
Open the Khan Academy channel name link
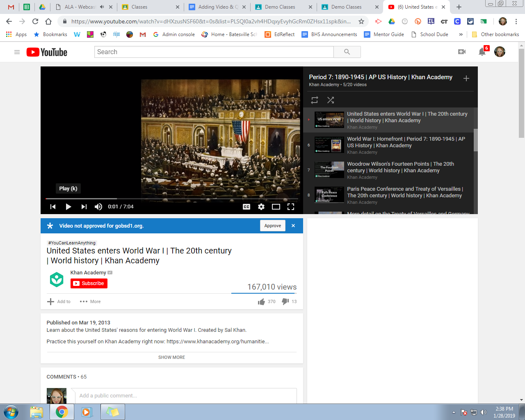[x=88, y=273]
